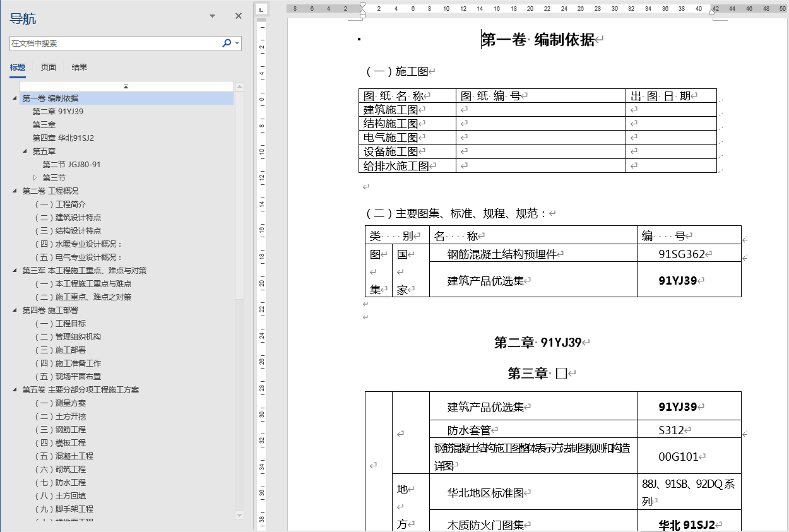The height and width of the screenshot is (532, 789).
Task: Collapse the 第五章 heading node
Action: click(24, 151)
